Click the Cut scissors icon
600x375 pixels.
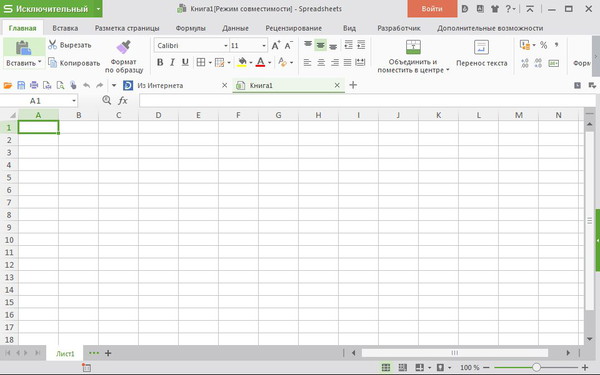(52, 45)
